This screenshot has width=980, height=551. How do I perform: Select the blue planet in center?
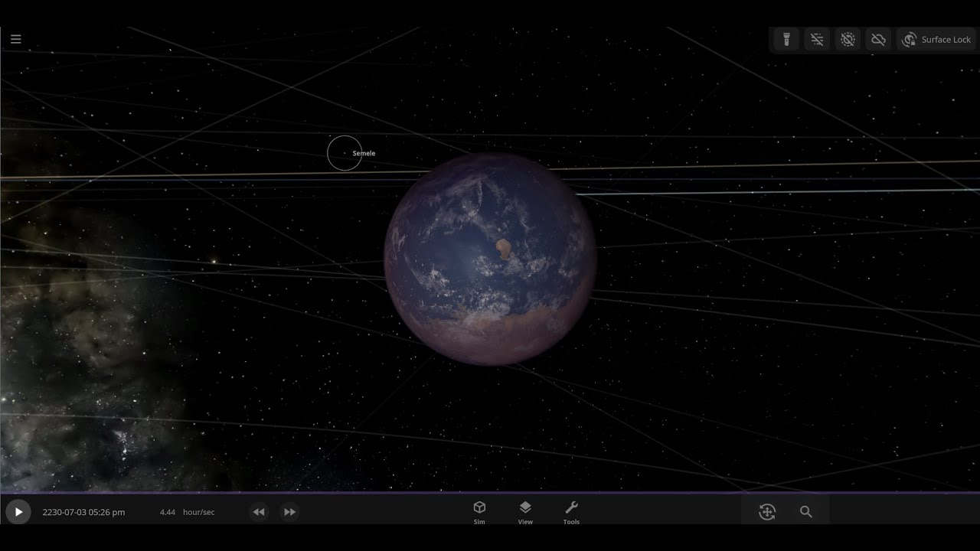click(490, 259)
